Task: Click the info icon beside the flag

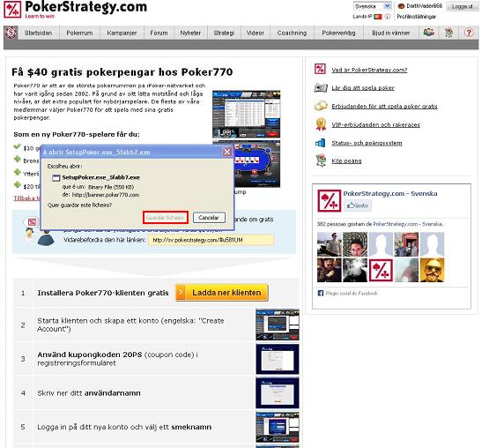Action: tap(388, 17)
